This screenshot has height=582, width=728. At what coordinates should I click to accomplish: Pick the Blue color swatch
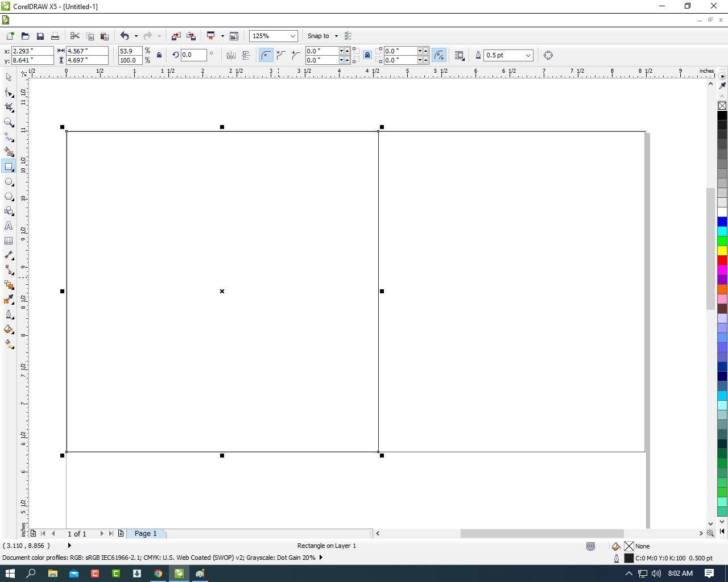(722, 222)
